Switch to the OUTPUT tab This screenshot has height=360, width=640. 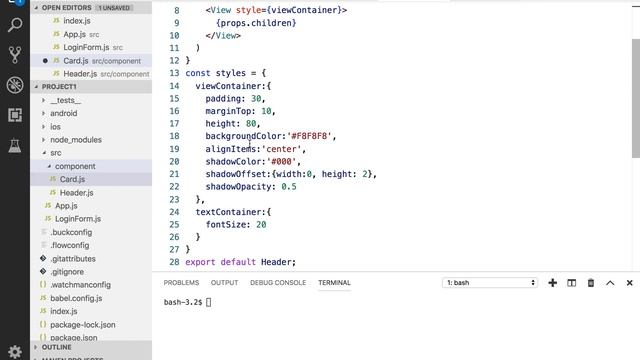[x=224, y=282]
